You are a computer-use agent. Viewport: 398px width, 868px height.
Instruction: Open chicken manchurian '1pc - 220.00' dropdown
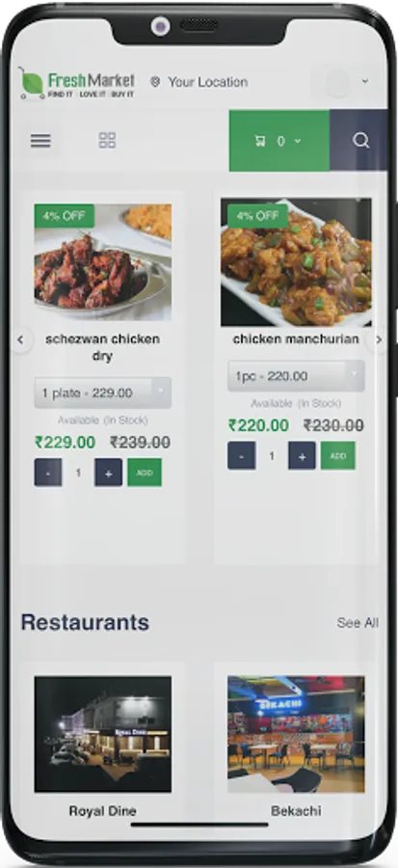296,376
